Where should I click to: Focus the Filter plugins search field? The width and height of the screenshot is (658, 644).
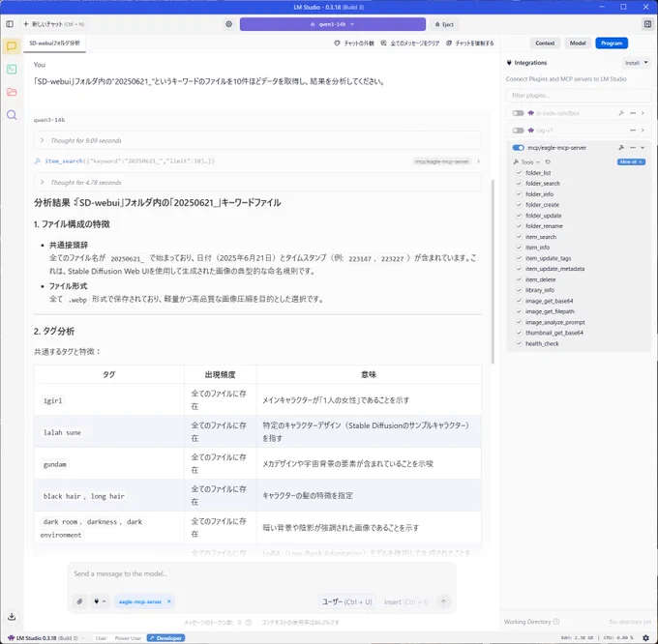point(579,95)
